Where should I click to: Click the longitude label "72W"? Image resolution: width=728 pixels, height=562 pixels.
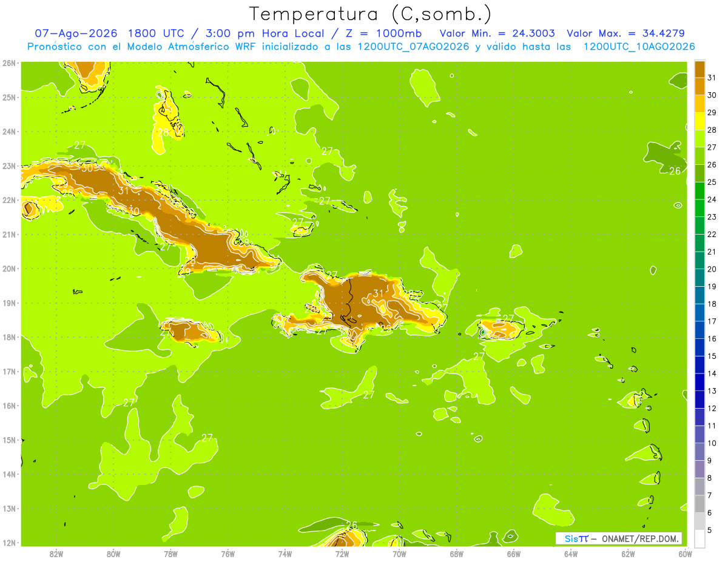[342, 554]
